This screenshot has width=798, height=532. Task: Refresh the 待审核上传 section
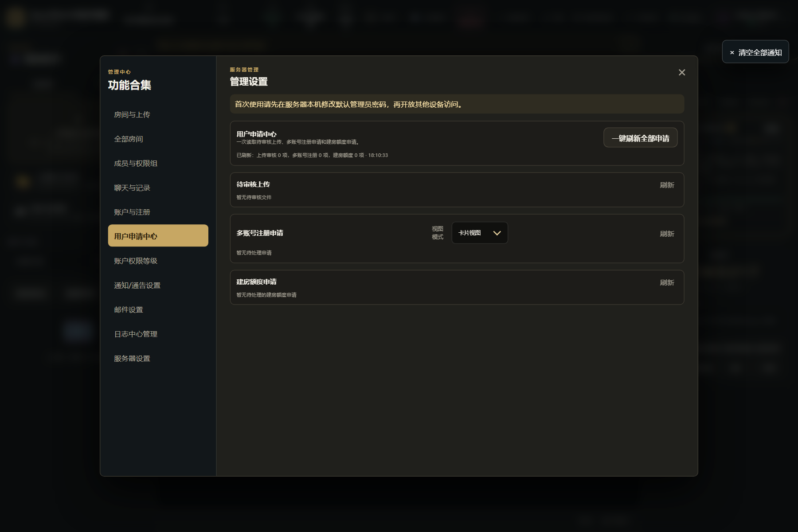pos(667,185)
